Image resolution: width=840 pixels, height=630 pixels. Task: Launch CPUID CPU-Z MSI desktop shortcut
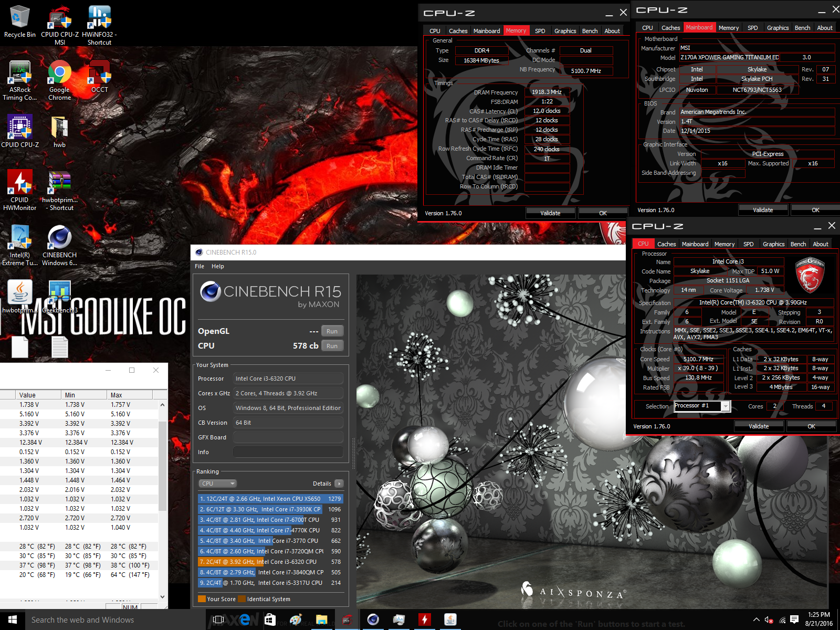coord(60,25)
